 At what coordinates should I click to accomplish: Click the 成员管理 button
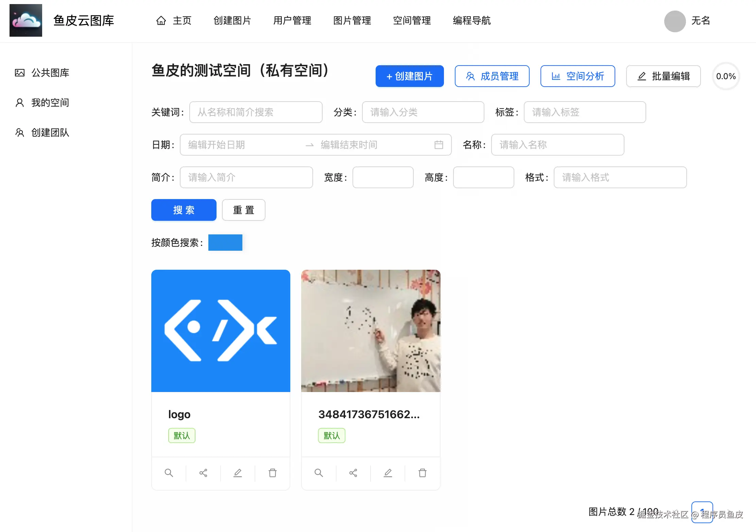tap(492, 76)
